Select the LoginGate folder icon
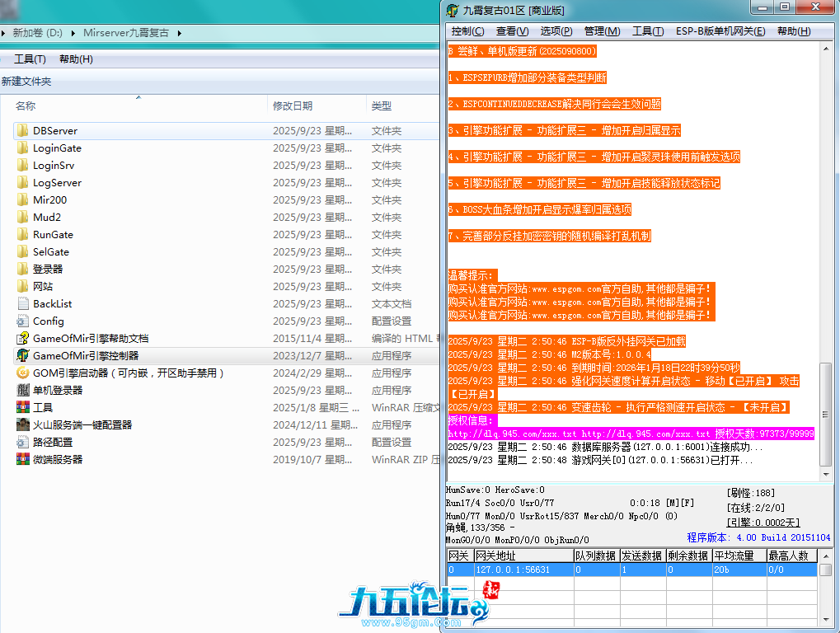Viewport: 840px width, 633px height. pos(22,148)
